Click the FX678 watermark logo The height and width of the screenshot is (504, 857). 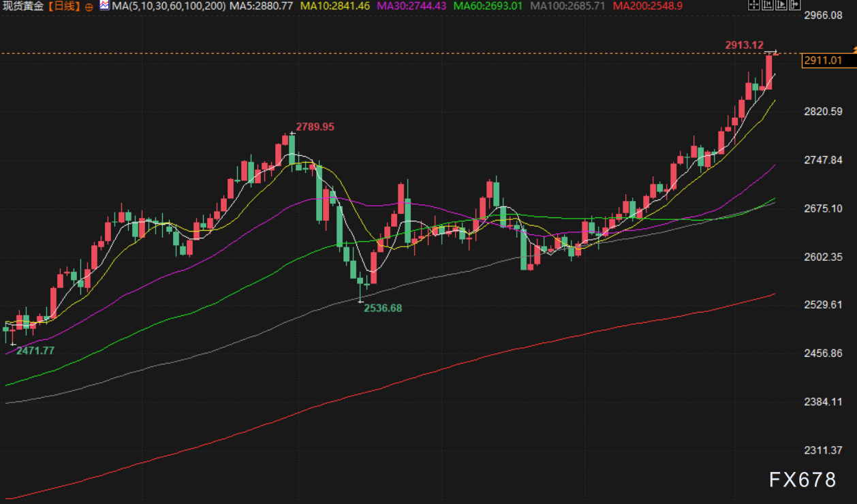pos(802,480)
